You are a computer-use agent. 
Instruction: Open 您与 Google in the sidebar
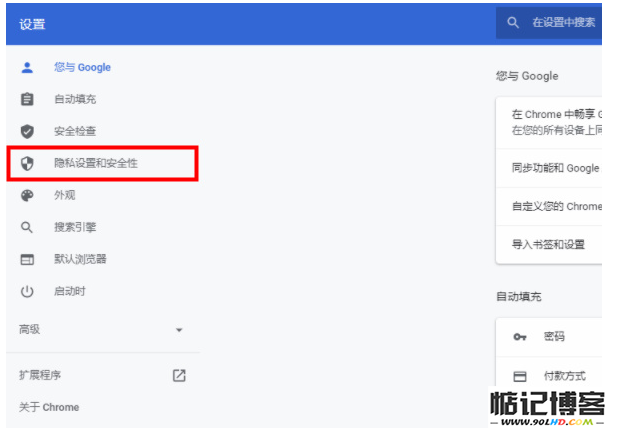pyautogui.click(x=82, y=68)
